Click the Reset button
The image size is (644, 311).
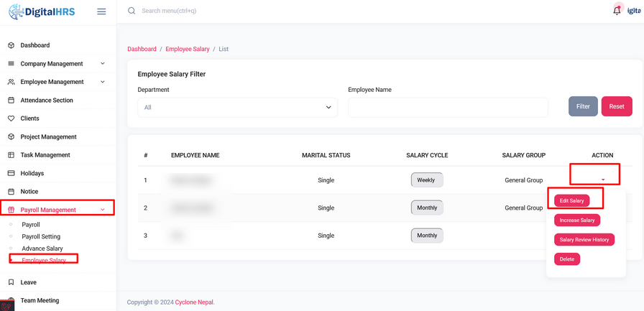pos(617,106)
